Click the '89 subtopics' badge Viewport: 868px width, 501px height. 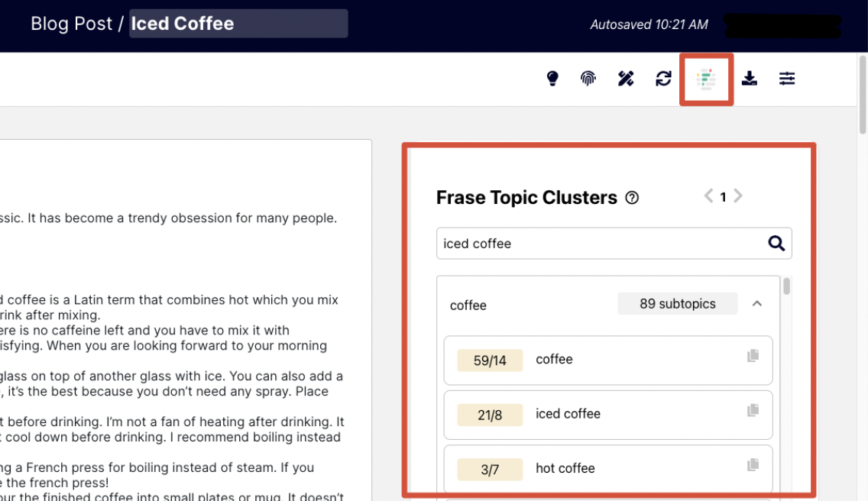(677, 304)
